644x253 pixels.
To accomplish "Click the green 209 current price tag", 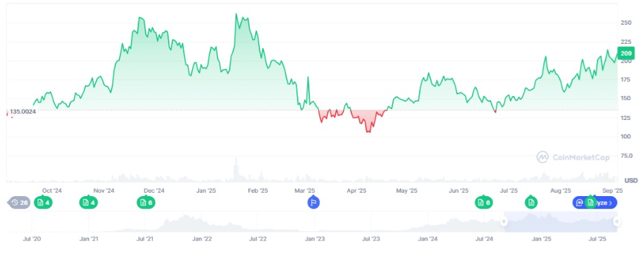I will pyautogui.click(x=626, y=53).
